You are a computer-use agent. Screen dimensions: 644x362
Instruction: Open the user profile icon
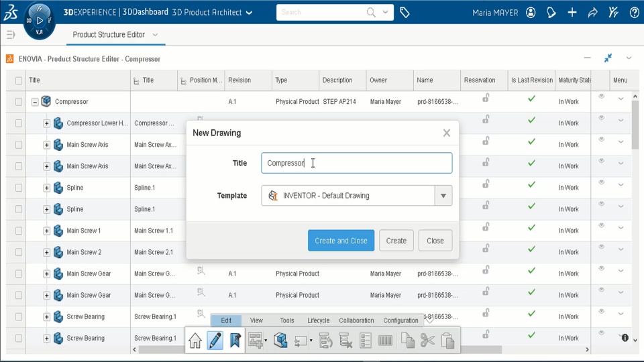coord(531,13)
